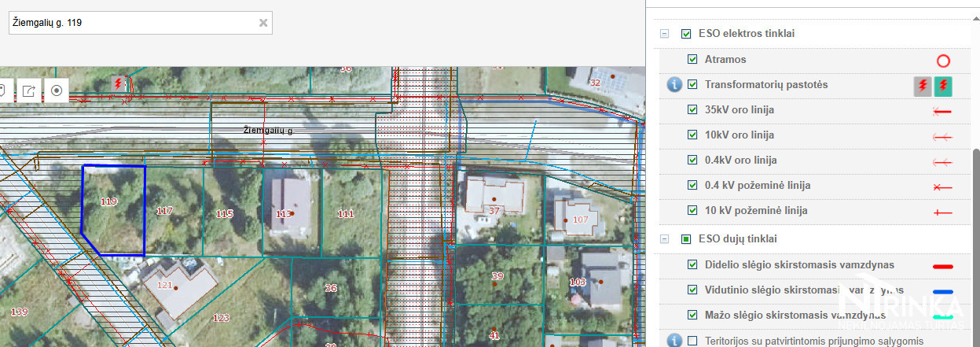Click the transformer station marker on the map
The height and width of the screenshot is (347, 980).
click(119, 83)
